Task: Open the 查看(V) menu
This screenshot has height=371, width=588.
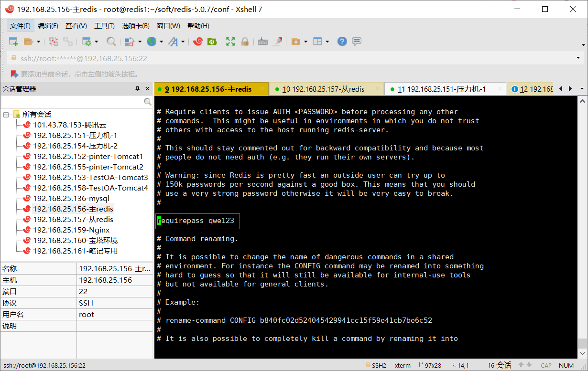Action: 76,26
